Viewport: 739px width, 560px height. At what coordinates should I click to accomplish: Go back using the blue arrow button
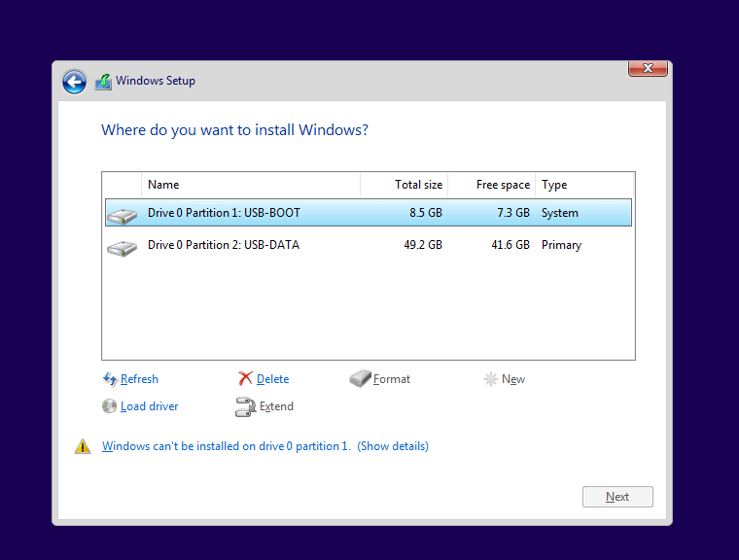74,82
